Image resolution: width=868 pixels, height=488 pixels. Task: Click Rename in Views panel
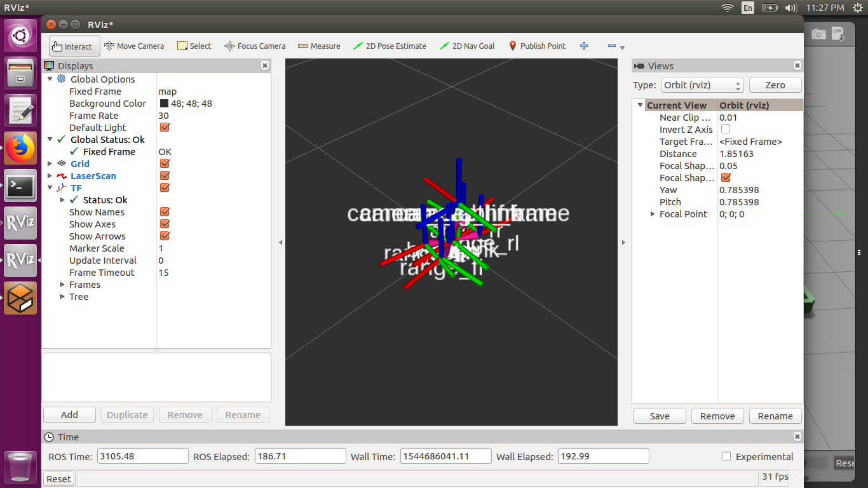775,416
